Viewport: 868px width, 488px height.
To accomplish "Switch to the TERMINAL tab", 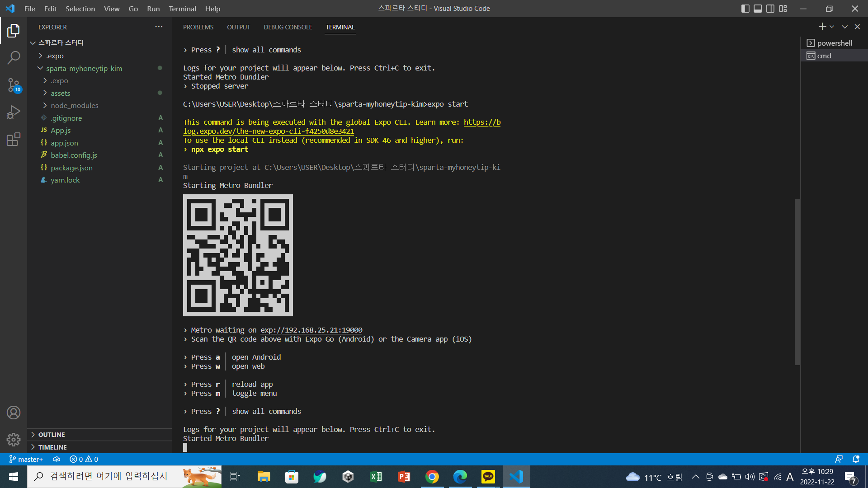I will (x=340, y=27).
